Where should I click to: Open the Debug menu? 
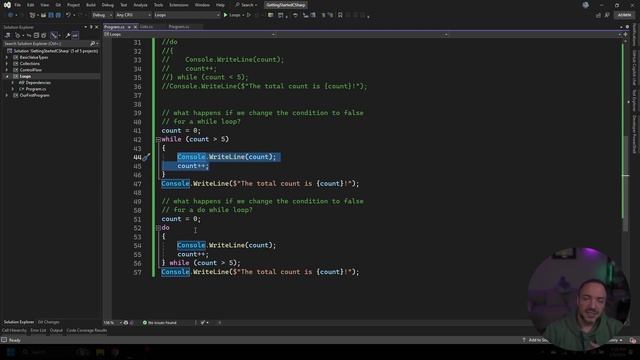(x=108, y=5)
